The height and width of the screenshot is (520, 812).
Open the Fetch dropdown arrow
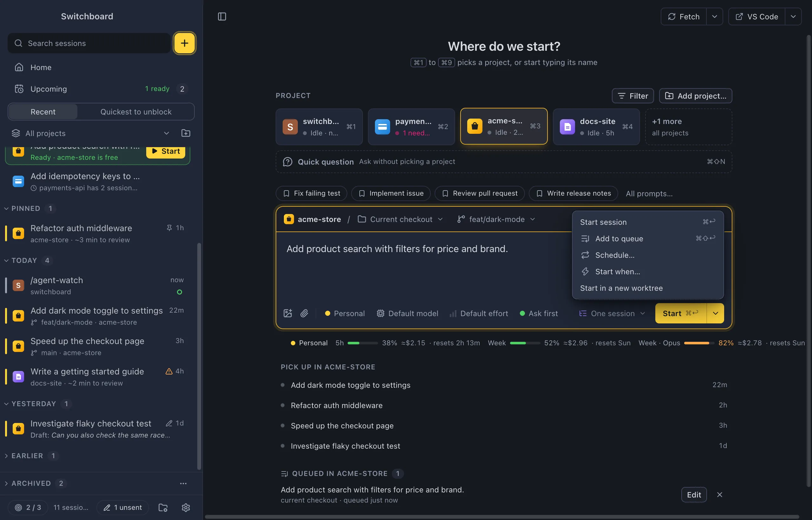[714, 16]
